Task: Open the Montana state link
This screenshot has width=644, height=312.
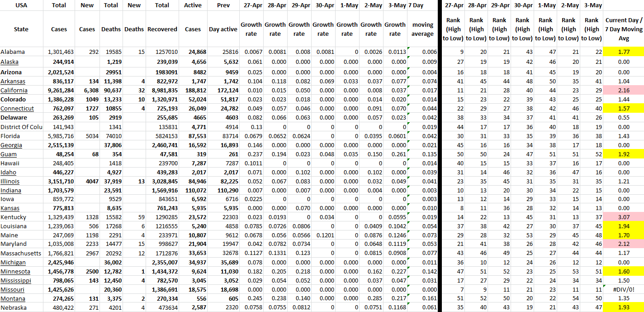Action: tap(13, 299)
